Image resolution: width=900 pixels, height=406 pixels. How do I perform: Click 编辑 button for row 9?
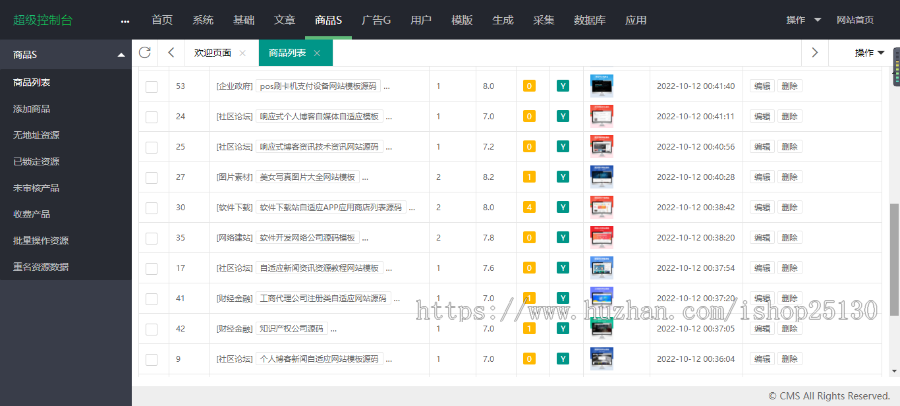click(762, 359)
